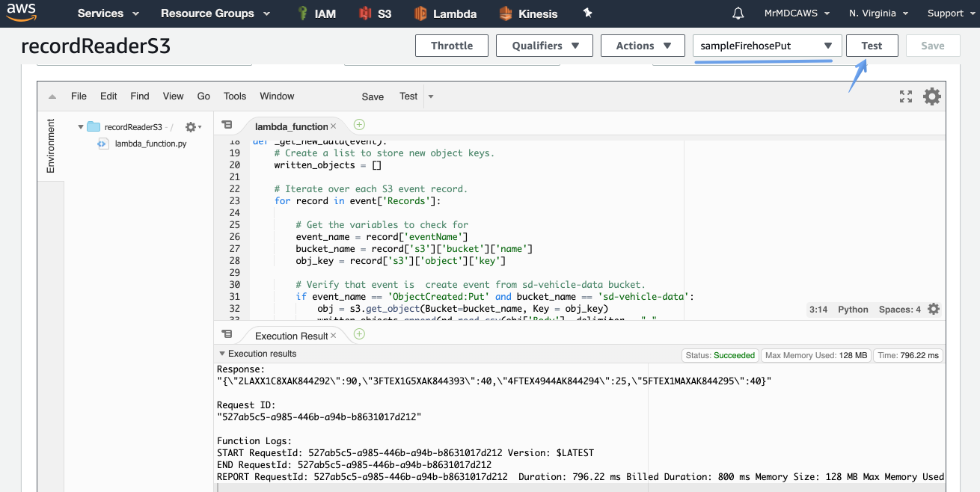Open the dropdown arrow beside editor Test
The height and width of the screenshot is (492, 980).
(431, 96)
